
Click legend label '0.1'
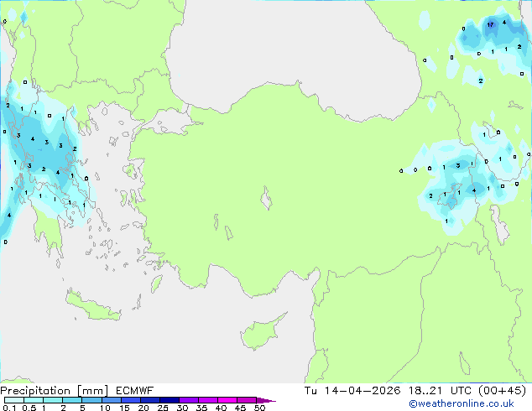pyautogui.click(x=9, y=408)
